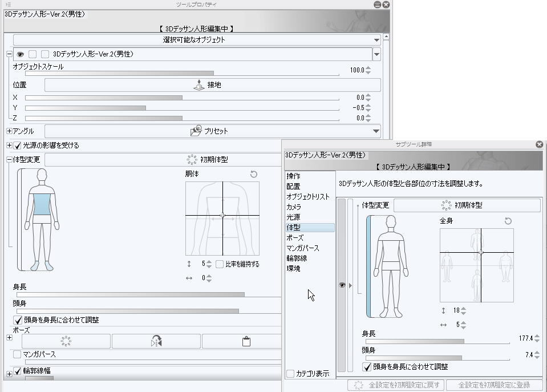
Task: Click the 全身 2D body type grid
Action: 476,265
